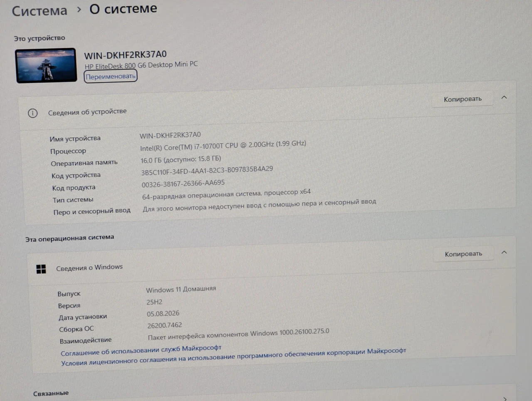Click the Взаимодействие label

[x=86, y=341]
